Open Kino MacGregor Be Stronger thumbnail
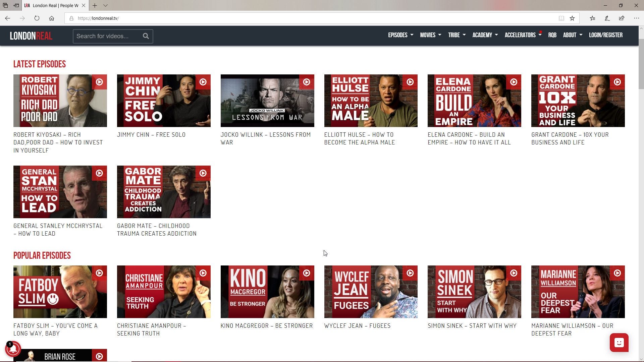 coord(267,292)
